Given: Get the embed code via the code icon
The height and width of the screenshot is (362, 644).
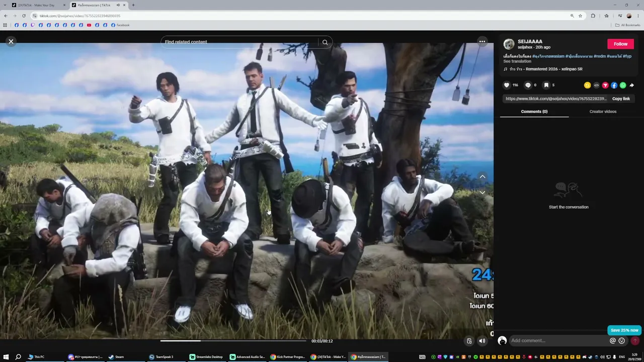Looking at the screenshot, I should 596,85.
